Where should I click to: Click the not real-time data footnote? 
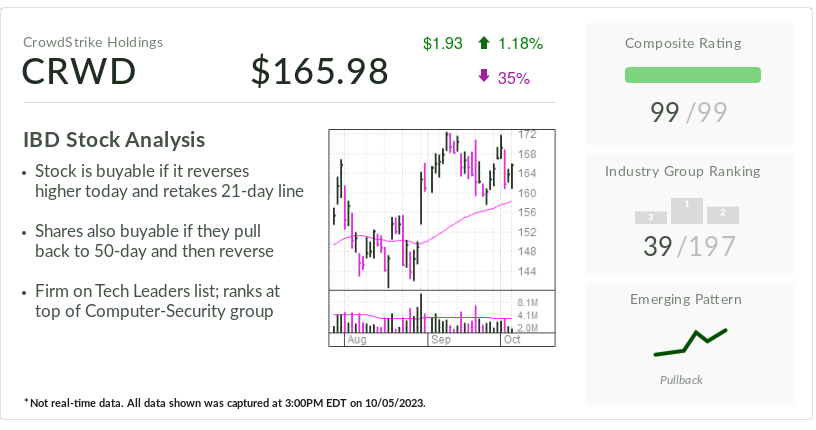[225, 403]
